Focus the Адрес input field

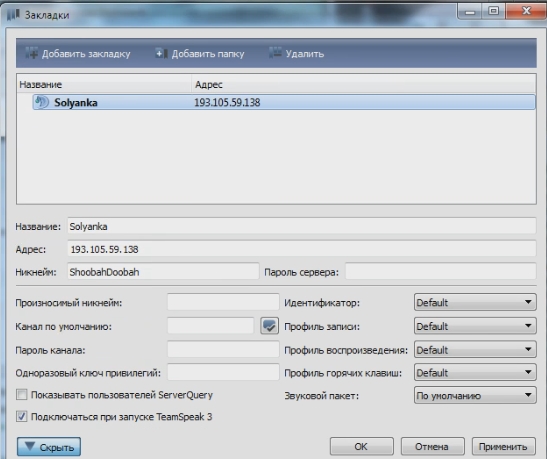pos(301,249)
